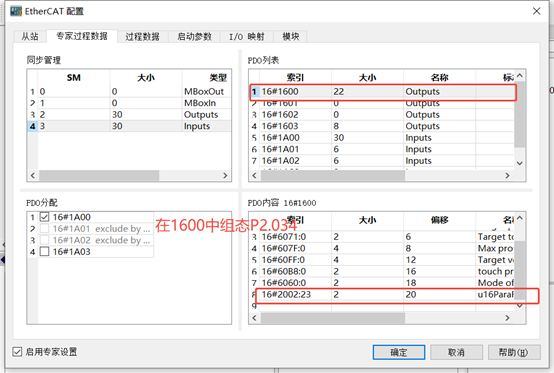Screen dimensions: 554x373
Task: Select SM row MBoxOut
Action: [129, 91]
